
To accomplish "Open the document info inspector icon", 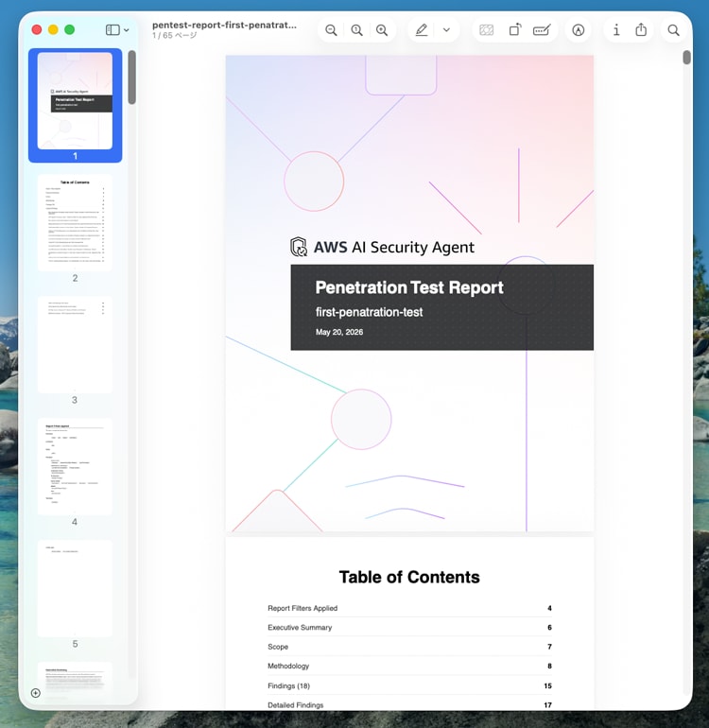I will (616, 30).
